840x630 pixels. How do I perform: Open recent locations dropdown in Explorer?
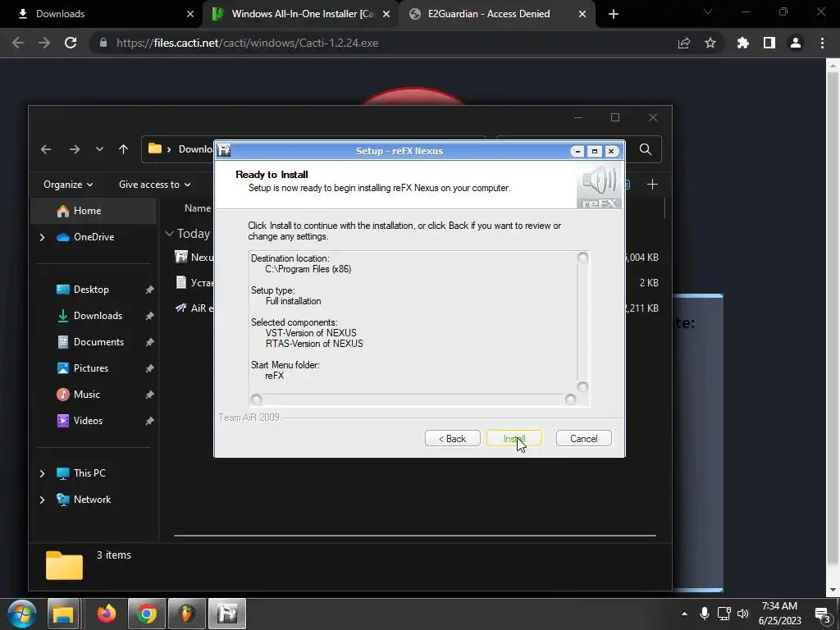coord(99,149)
